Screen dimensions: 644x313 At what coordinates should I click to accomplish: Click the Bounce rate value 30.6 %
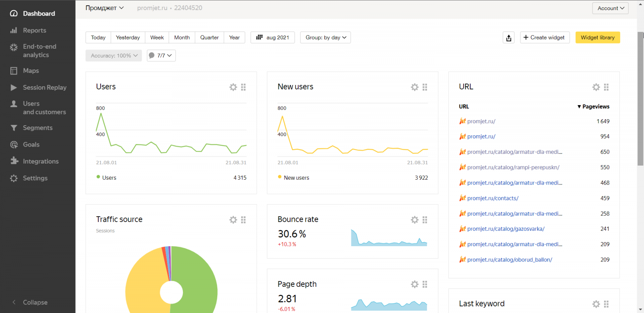292,234
